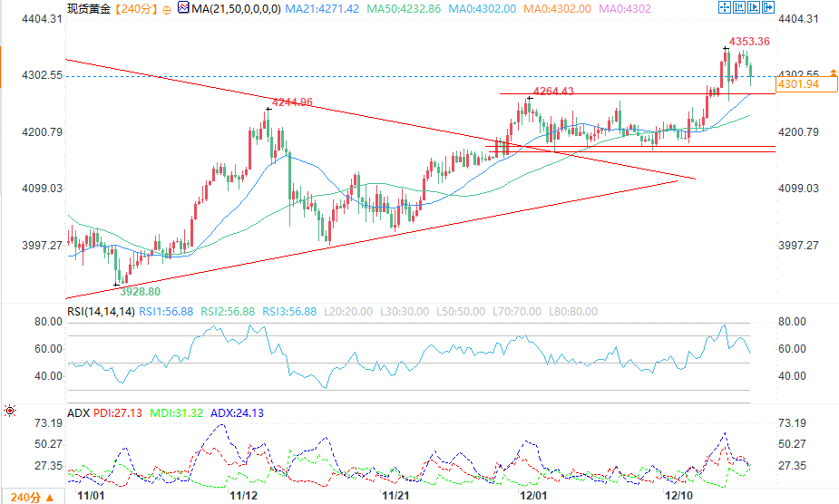Click the MA50:4232.86 value
Screen dimensions: 839x504
pyautogui.click(x=404, y=8)
